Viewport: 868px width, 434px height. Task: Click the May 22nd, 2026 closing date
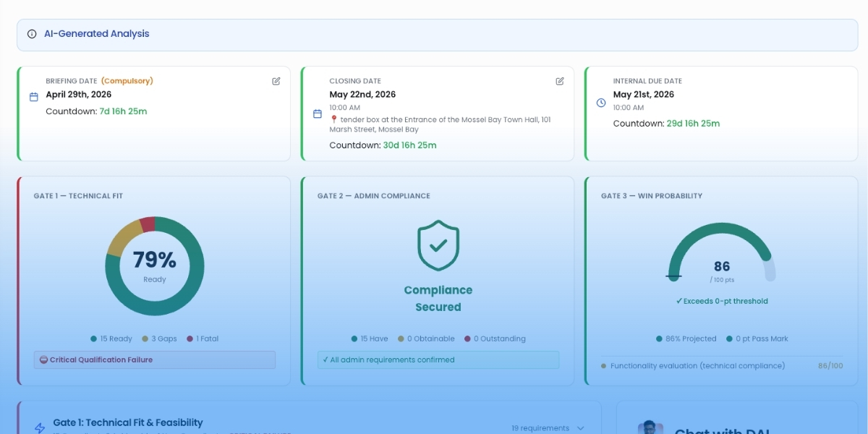coord(362,95)
